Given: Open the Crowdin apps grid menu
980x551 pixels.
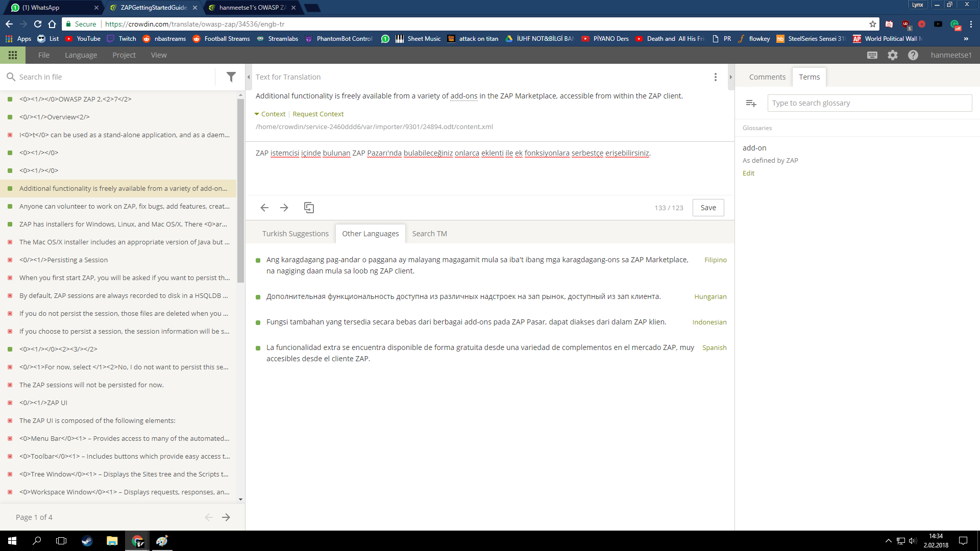Looking at the screenshot, I should point(13,55).
